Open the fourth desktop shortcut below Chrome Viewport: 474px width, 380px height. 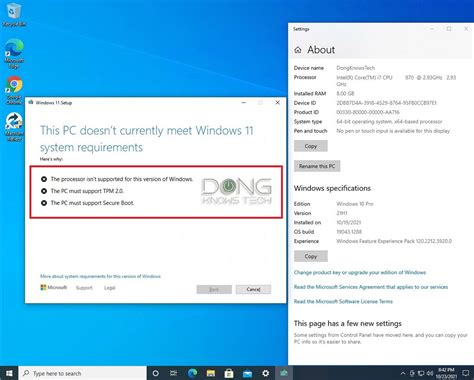tap(14, 127)
